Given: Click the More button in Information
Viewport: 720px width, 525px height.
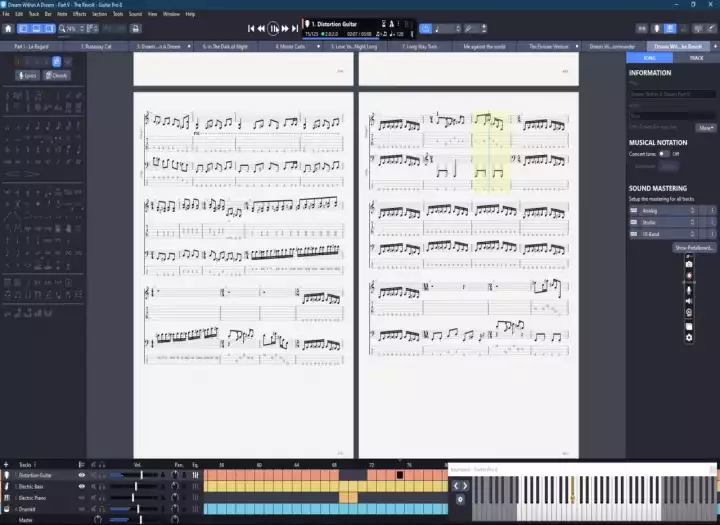Looking at the screenshot, I should (706, 128).
